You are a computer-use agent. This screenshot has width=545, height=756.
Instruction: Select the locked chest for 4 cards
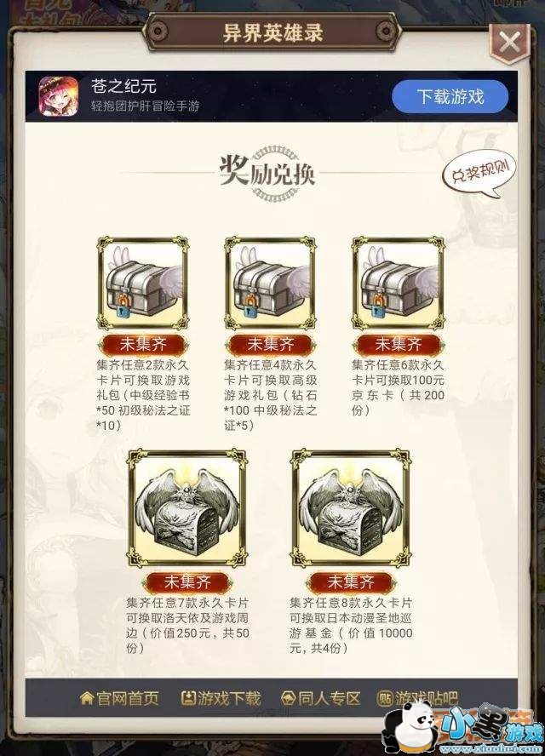[270, 283]
